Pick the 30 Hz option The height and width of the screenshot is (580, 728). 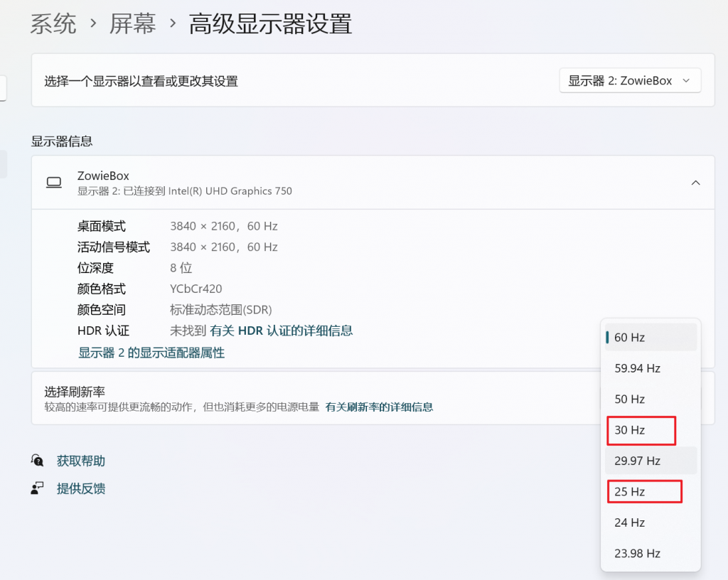641,430
